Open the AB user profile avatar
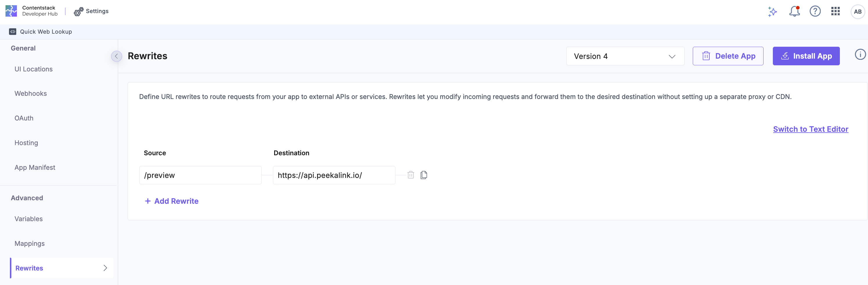 coord(857,12)
